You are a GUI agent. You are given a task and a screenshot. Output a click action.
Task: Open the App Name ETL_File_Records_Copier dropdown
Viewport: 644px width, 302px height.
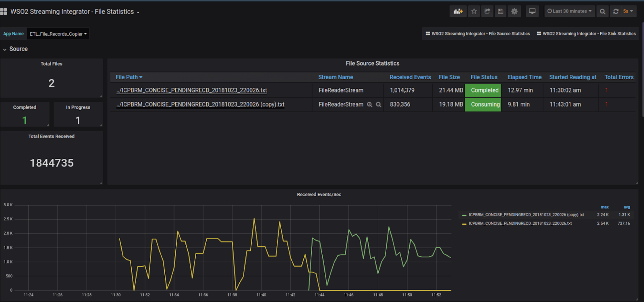(x=58, y=34)
